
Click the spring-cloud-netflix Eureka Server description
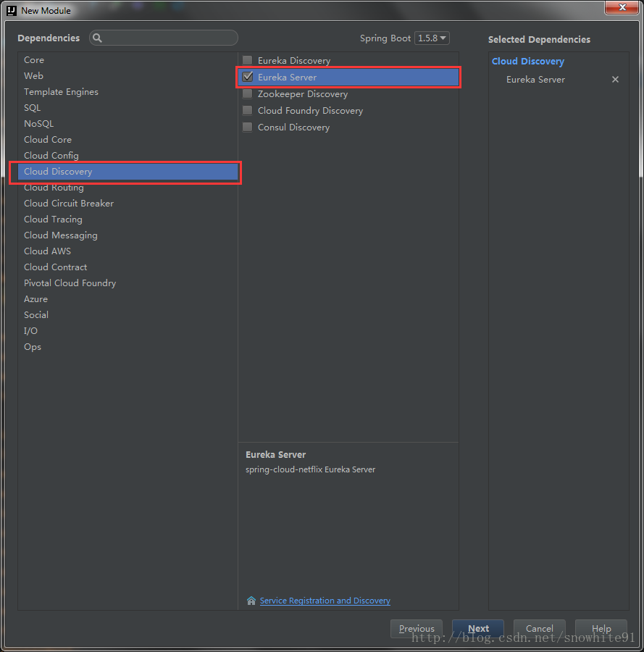click(x=310, y=469)
